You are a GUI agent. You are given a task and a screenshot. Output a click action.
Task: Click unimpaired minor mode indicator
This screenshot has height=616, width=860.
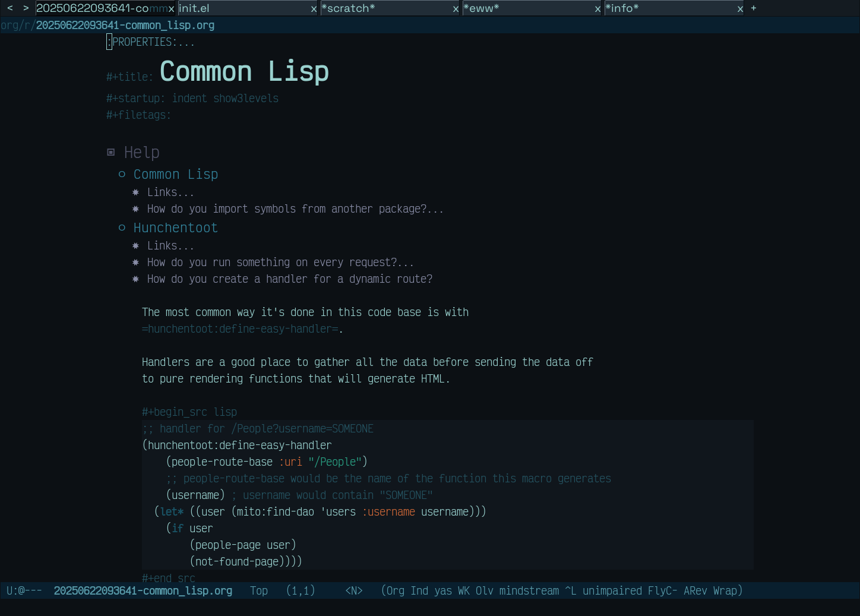[x=612, y=591]
